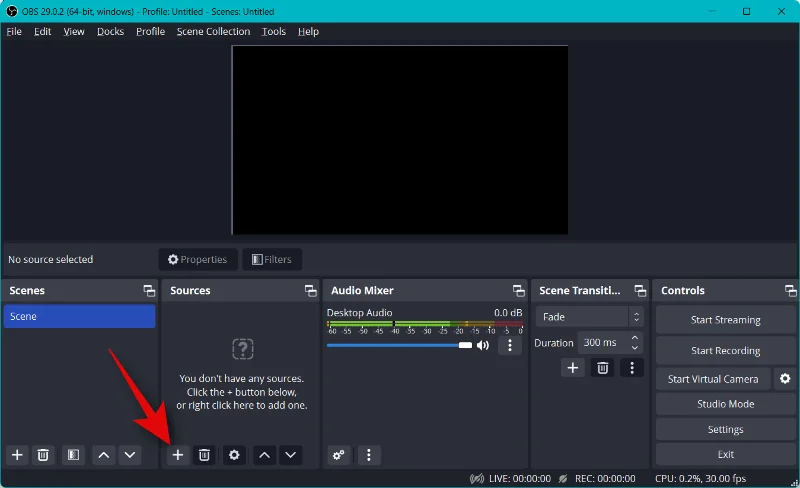Move source down in Sources panel
The image size is (800, 488).
click(290, 455)
